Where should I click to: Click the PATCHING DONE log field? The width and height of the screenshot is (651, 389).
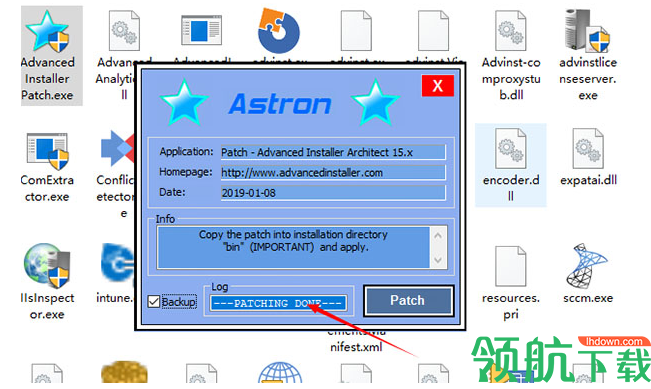coord(278,303)
